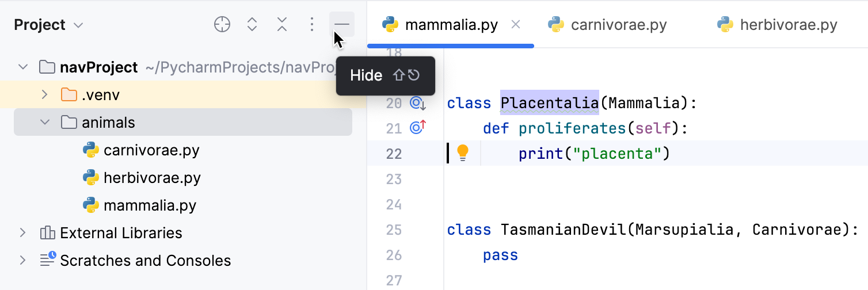Click the Placentalia class name in editor
The height and width of the screenshot is (290, 868).
(x=550, y=104)
